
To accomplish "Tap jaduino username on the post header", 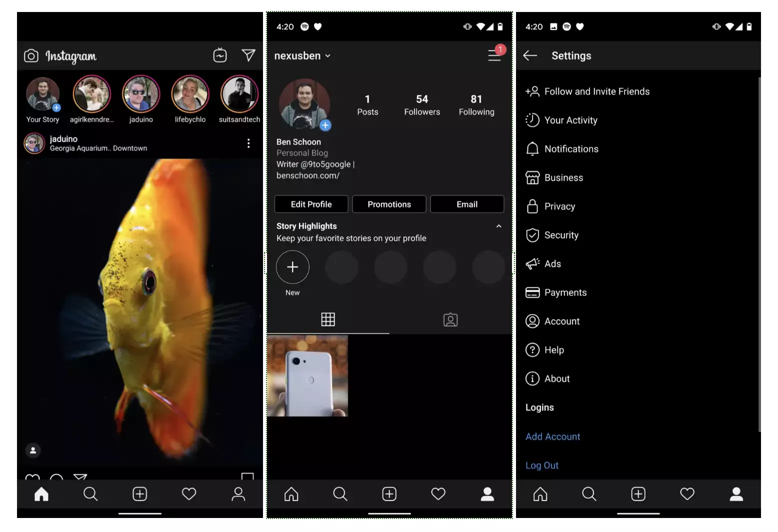I will 63,139.
